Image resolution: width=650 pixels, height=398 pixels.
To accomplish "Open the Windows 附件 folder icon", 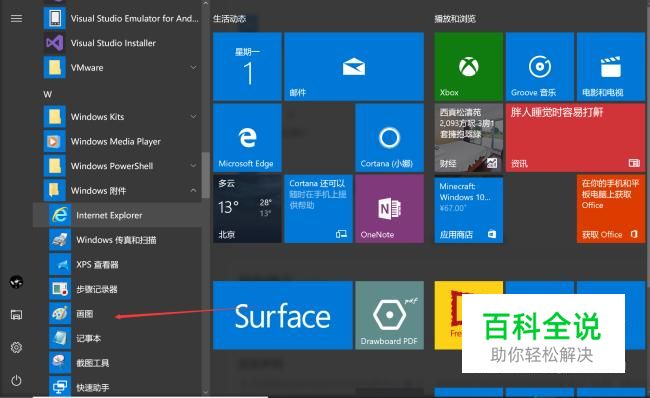I will (x=55, y=190).
